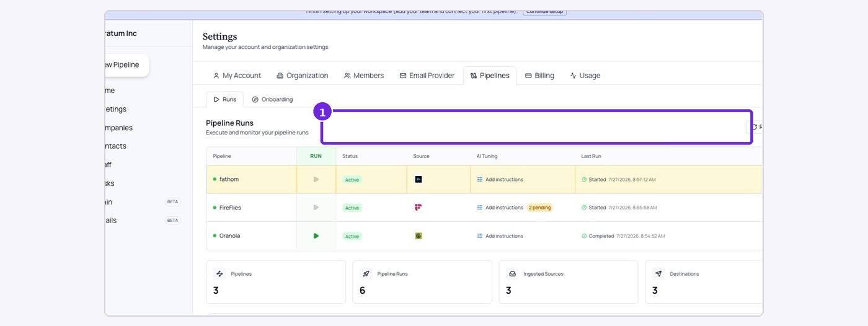Viewport: 868px width, 326px height.
Task: Click the Ingested Sources inbox icon
Action: point(512,273)
